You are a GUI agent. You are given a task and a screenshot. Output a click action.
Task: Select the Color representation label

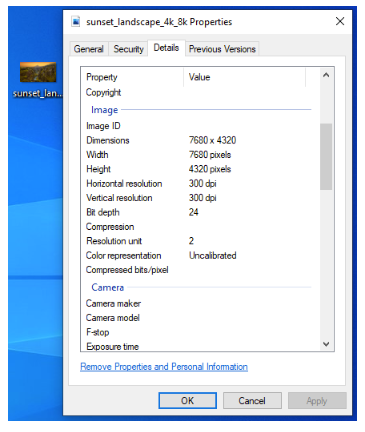pyautogui.click(x=123, y=255)
